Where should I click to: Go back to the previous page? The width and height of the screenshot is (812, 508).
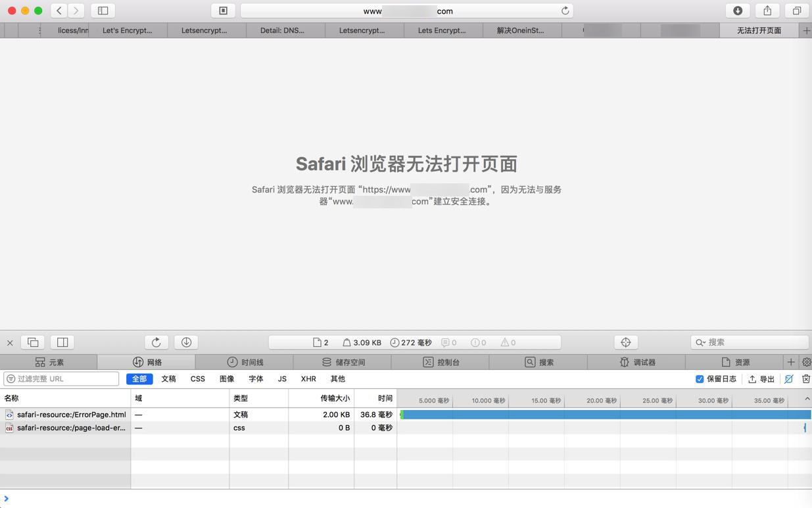[59, 11]
